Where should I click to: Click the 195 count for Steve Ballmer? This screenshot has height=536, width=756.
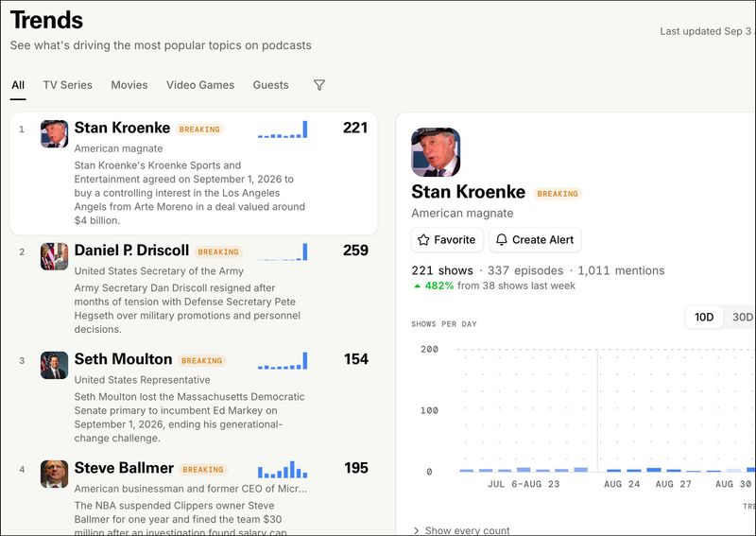[356, 468]
